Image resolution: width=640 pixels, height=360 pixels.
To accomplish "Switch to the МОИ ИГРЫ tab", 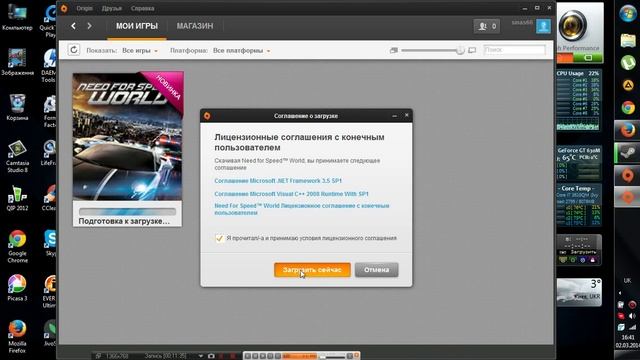I will [137, 26].
